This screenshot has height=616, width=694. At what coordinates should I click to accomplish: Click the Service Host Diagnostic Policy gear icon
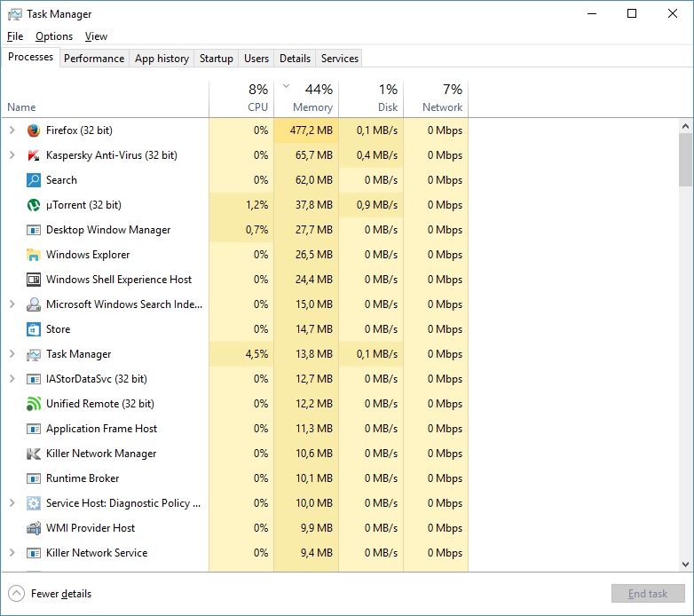34,503
